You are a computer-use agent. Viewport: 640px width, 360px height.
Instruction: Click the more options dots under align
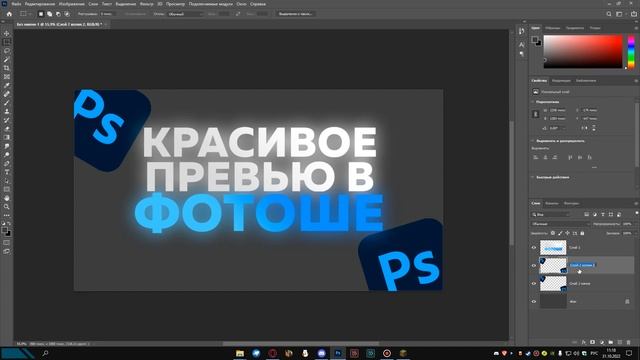[594, 167]
